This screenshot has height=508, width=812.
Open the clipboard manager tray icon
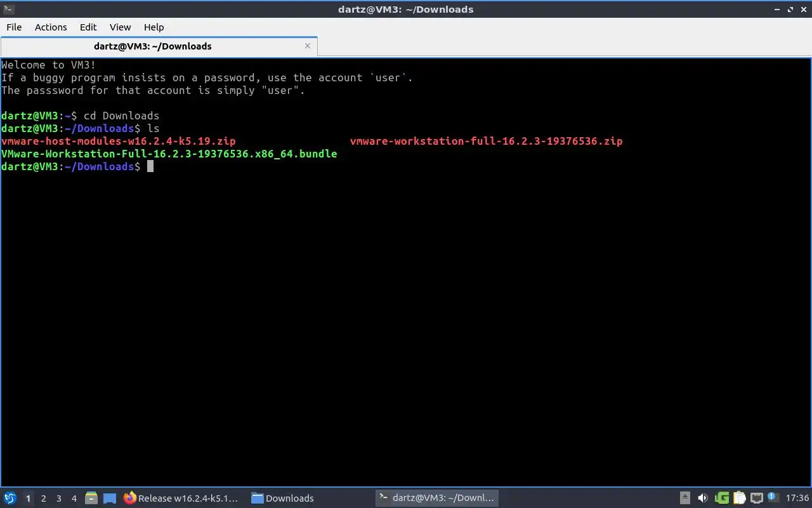[x=739, y=498]
